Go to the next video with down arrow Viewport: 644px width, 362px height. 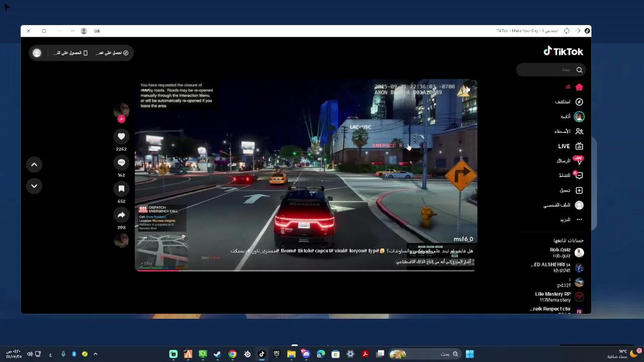(34, 186)
